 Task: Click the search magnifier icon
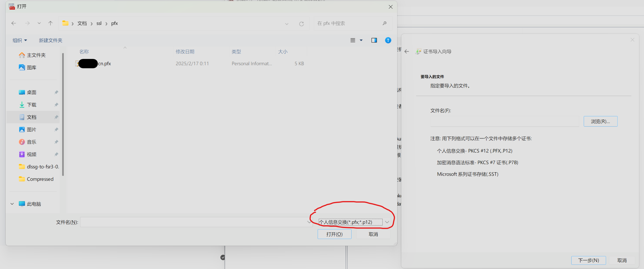384,23
